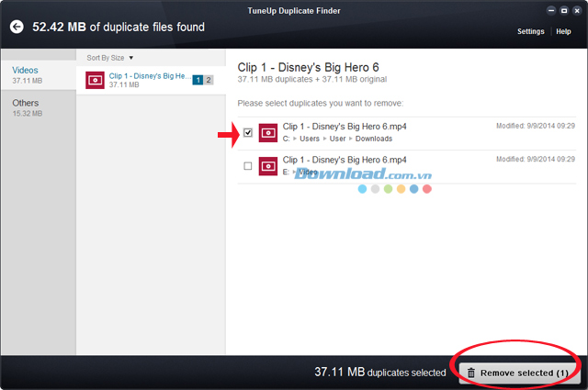This screenshot has width=588, height=390.
Task: Open Settings in the top bar
Action: [530, 31]
